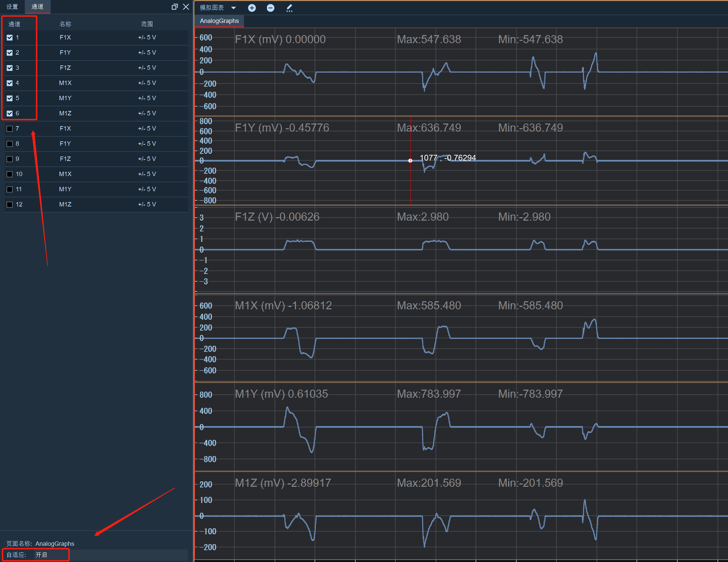
Task: Click the AnalogGraphs page name field
Action: [x=55, y=544]
